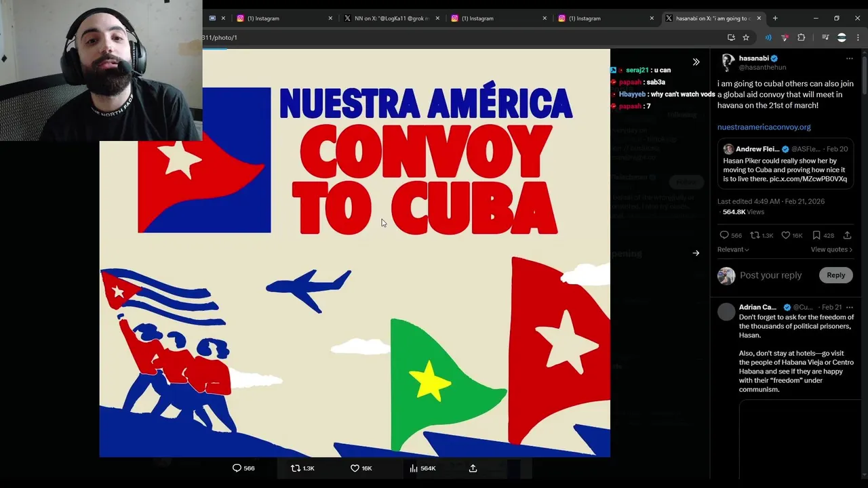Click Feb 21 date on Adrian's reply
The image size is (868, 488).
tap(831, 307)
